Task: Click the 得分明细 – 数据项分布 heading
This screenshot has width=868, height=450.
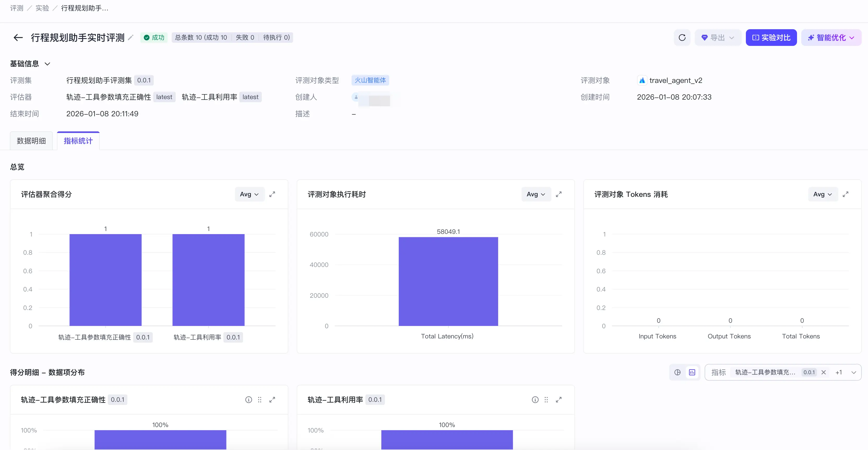Action: point(47,372)
